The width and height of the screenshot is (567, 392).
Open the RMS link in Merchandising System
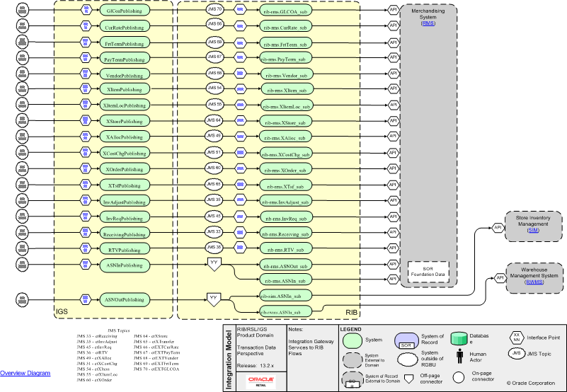point(428,23)
